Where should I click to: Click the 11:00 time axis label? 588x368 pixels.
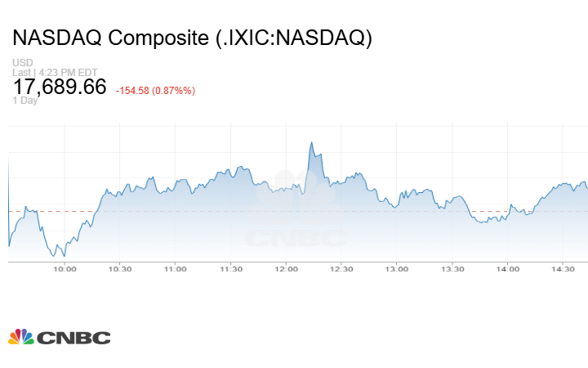[x=176, y=269]
